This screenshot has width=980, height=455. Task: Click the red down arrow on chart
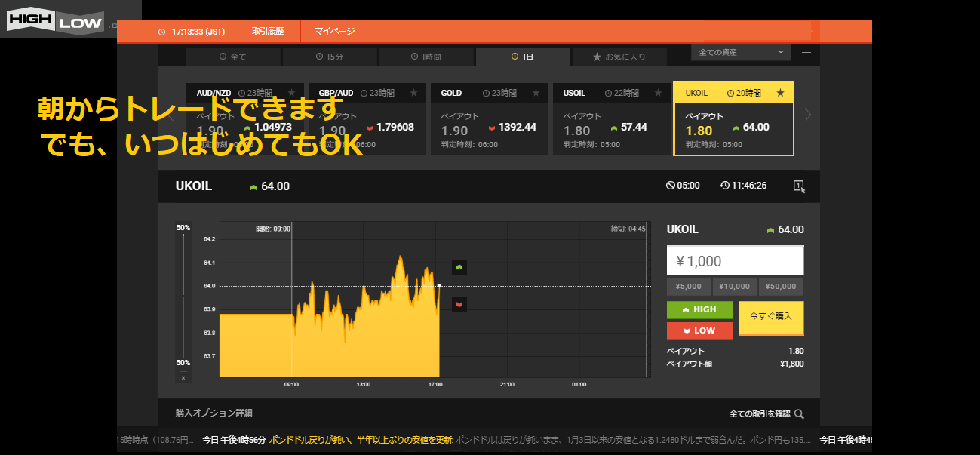tap(459, 303)
